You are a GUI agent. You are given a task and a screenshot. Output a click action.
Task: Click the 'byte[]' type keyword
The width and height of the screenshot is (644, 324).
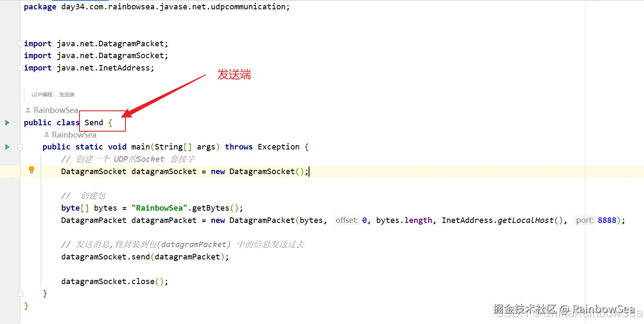pos(75,208)
